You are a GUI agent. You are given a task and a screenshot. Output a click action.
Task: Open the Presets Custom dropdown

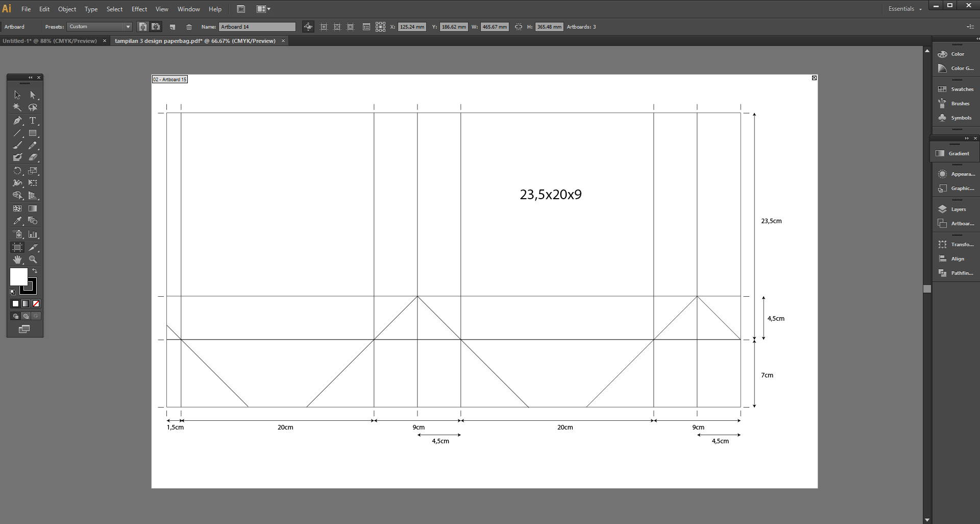click(100, 27)
